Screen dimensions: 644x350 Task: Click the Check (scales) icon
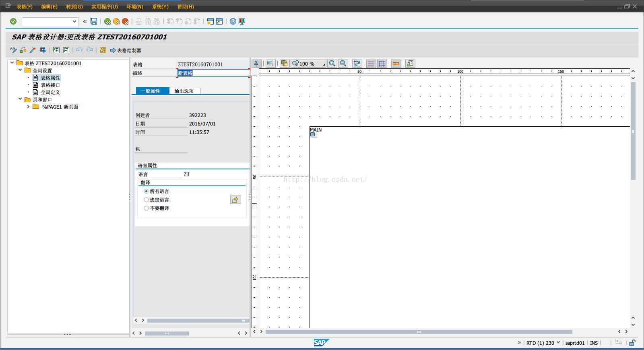(x=23, y=50)
